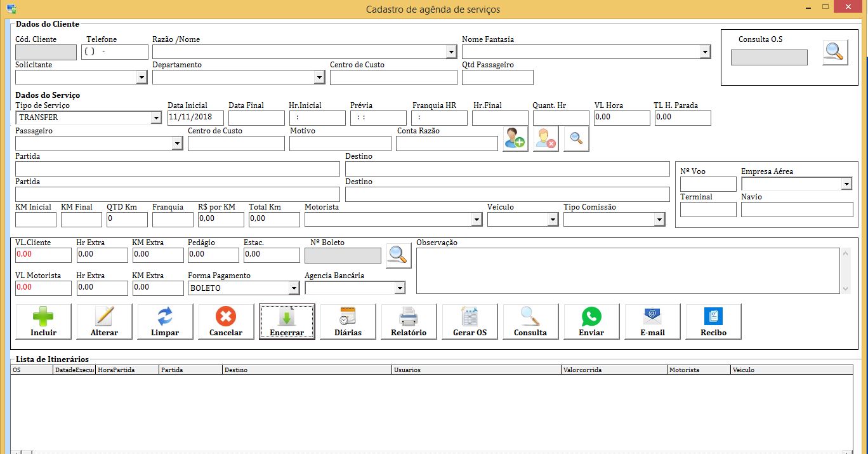Click the Recibo button

point(713,321)
